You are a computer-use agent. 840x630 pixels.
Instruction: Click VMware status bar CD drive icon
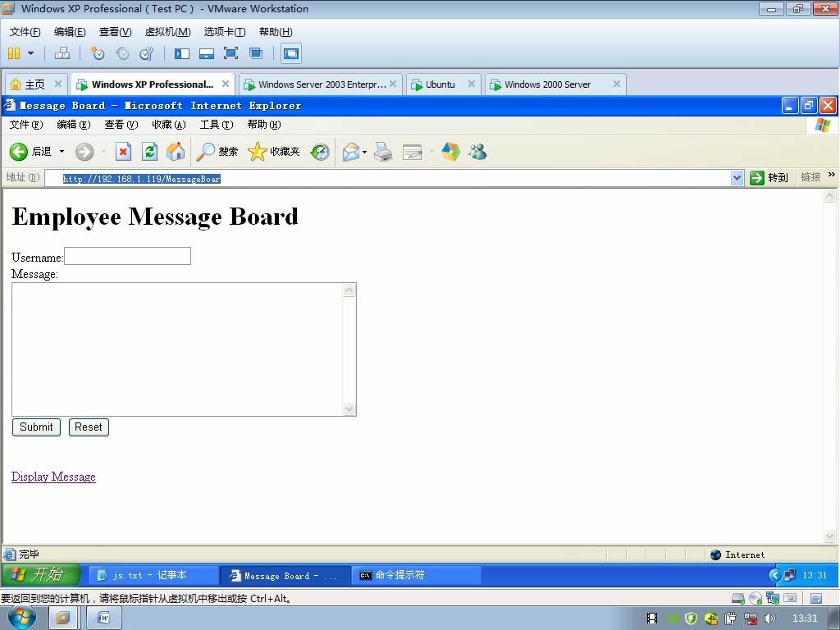point(756,598)
